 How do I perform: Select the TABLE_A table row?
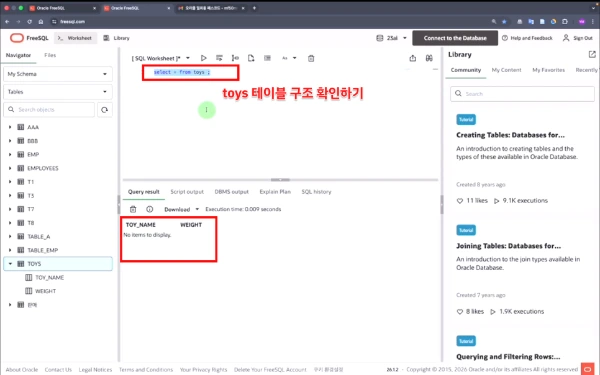pyautogui.click(x=58, y=236)
